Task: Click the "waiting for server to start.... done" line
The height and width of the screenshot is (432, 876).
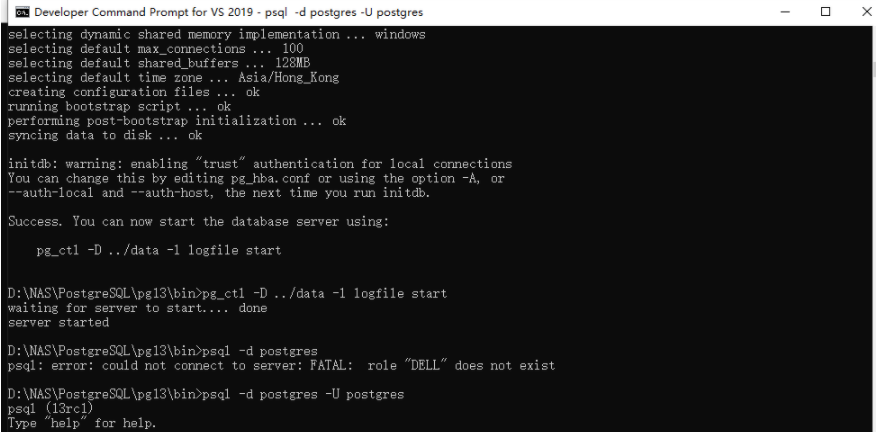Action: point(137,308)
